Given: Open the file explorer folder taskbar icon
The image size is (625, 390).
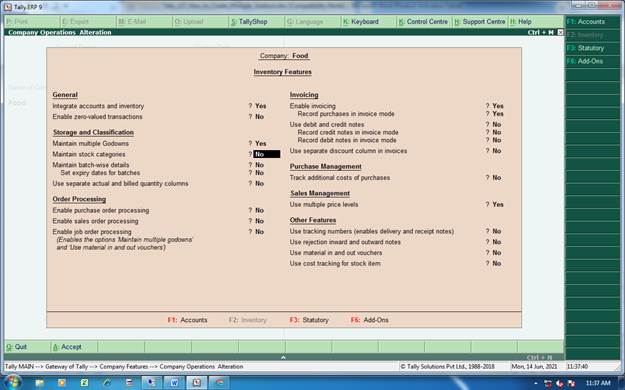Looking at the screenshot, I should (x=39, y=382).
